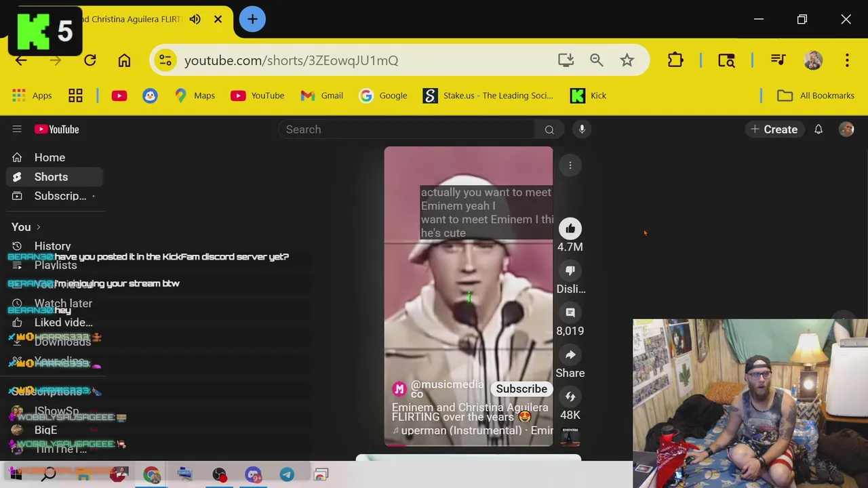Open the Maps bookmark
The image size is (868, 488).
point(195,96)
